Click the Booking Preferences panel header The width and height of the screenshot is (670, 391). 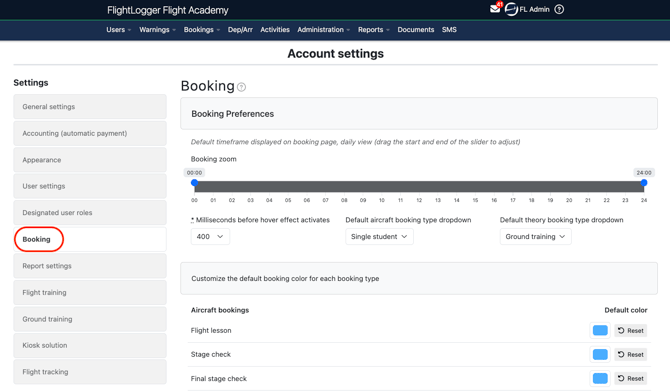point(419,114)
